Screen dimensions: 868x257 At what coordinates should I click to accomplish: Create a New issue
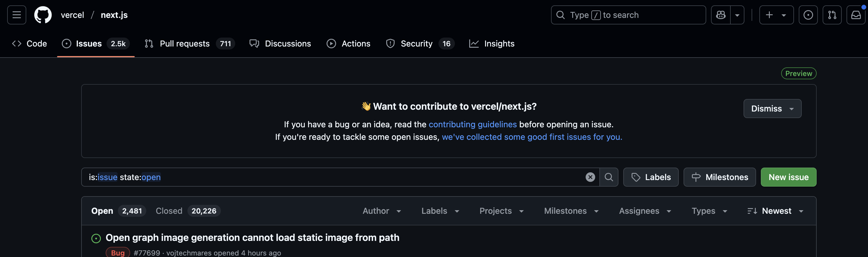[x=789, y=177]
